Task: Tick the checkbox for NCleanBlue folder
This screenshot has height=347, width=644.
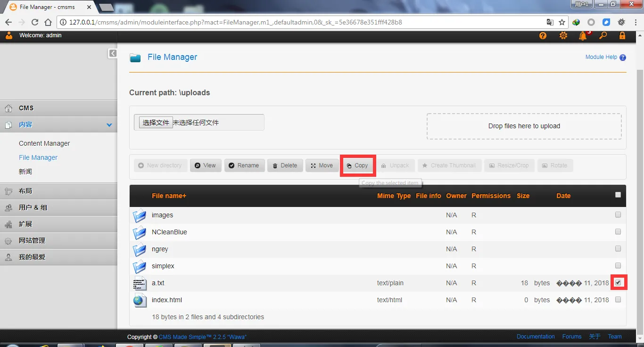Action: pos(618,231)
